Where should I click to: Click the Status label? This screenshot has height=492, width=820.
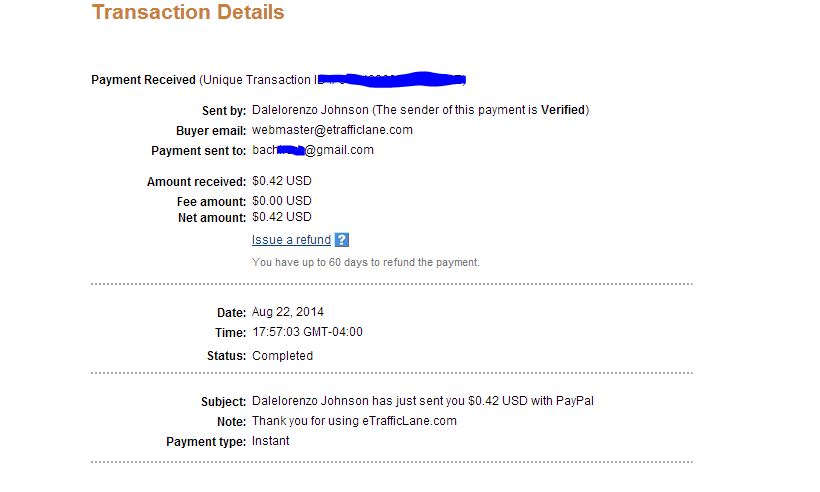pyautogui.click(x=226, y=356)
